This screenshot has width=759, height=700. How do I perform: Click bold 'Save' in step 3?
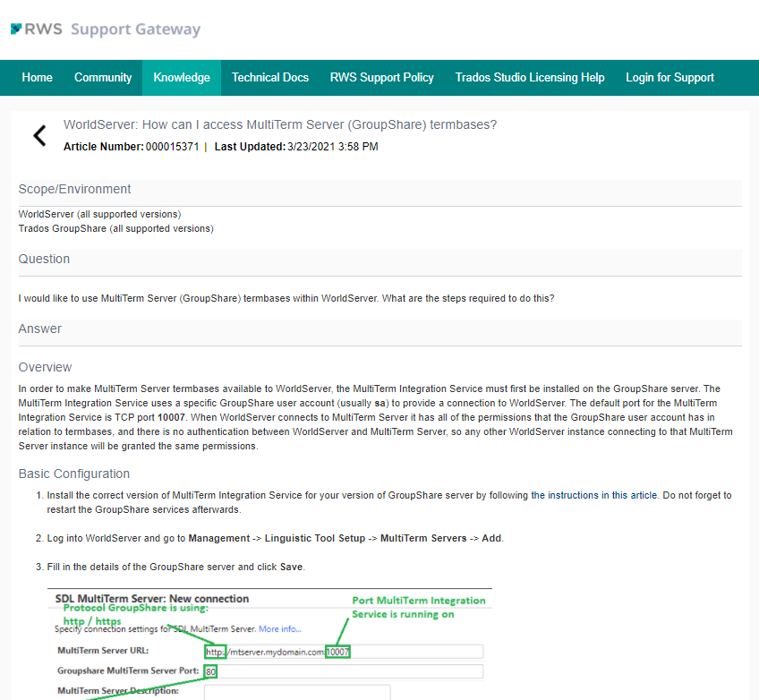291,567
